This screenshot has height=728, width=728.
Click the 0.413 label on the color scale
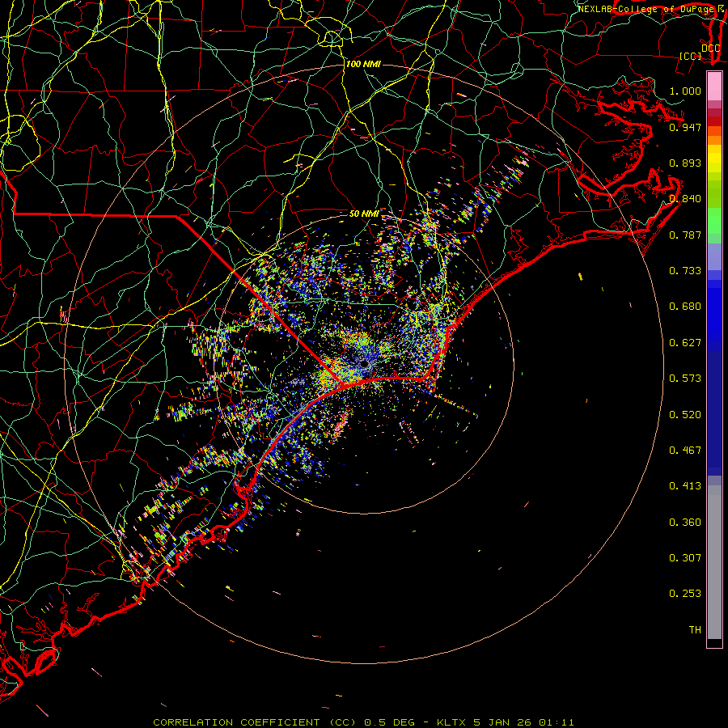pos(685,486)
